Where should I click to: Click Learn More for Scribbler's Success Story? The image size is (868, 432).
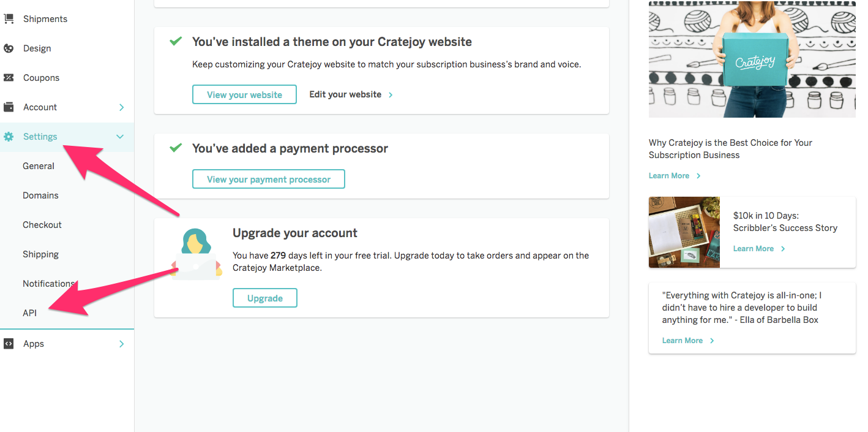(x=754, y=249)
